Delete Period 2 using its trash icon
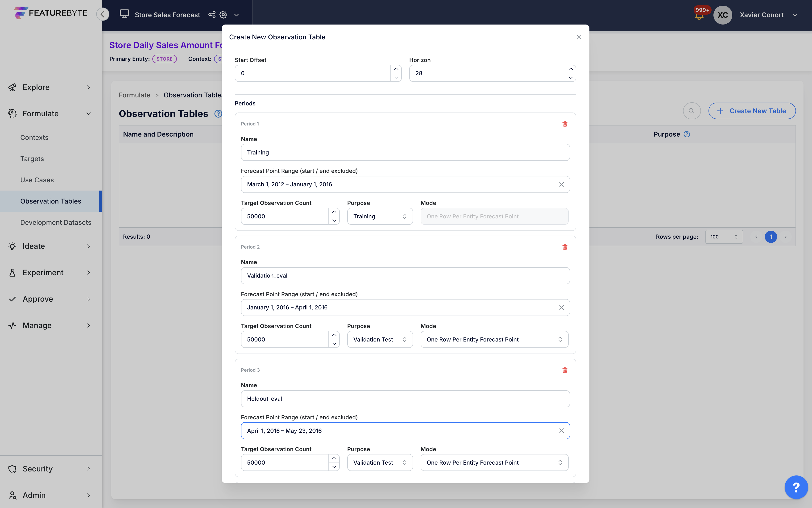Viewport: 812px width, 508px height. 564,247
